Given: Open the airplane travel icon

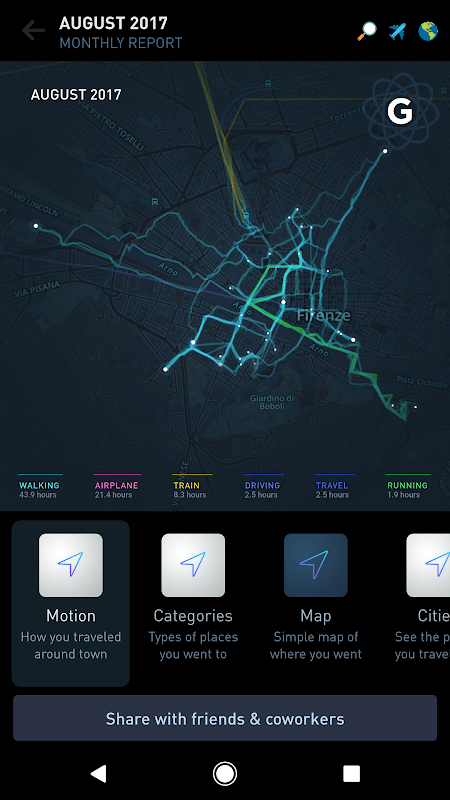Looking at the screenshot, I should click(x=397, y=32).
